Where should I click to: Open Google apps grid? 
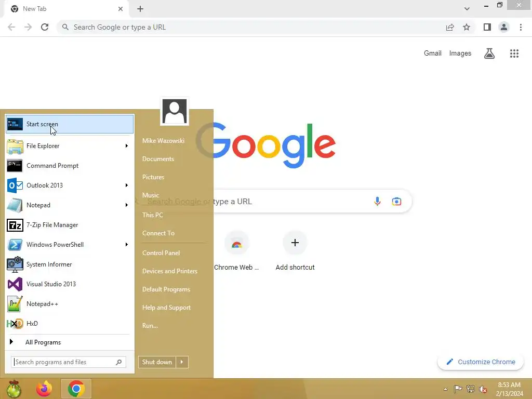coord(514,54)
